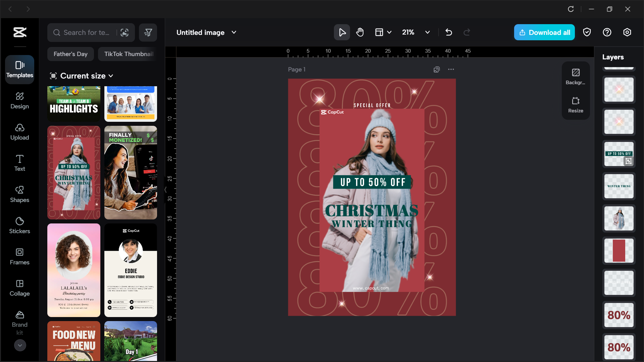Image resolution: width=644 pixels, height=362 pixels.
Task: Activate the select cursor tool
Action: tap(342, 32)
